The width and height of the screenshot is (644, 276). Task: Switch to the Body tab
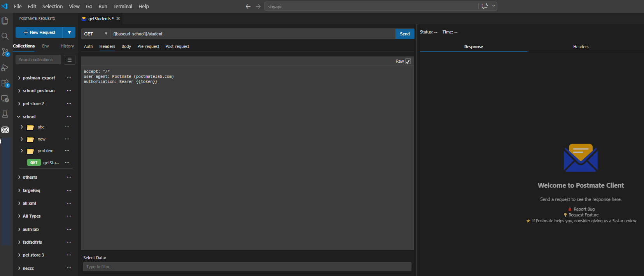click(x=126, y=46)
